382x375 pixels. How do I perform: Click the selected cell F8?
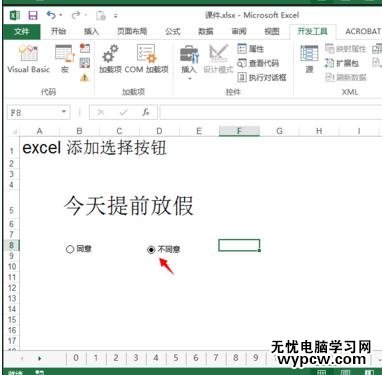[x=239, y=245]
